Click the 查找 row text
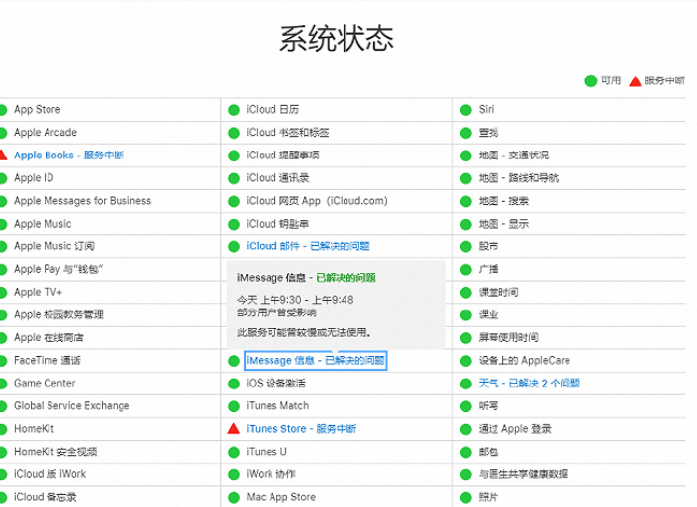The width and height of the screenshot is (697, 507). [488, 133]
